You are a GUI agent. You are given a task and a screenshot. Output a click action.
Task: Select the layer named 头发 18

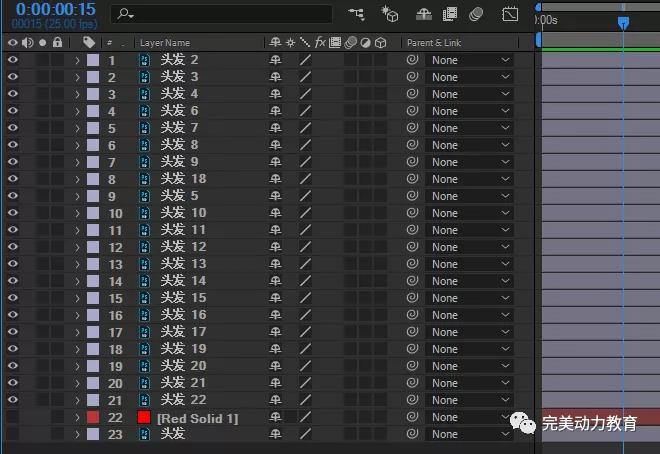tap(183, 179)
